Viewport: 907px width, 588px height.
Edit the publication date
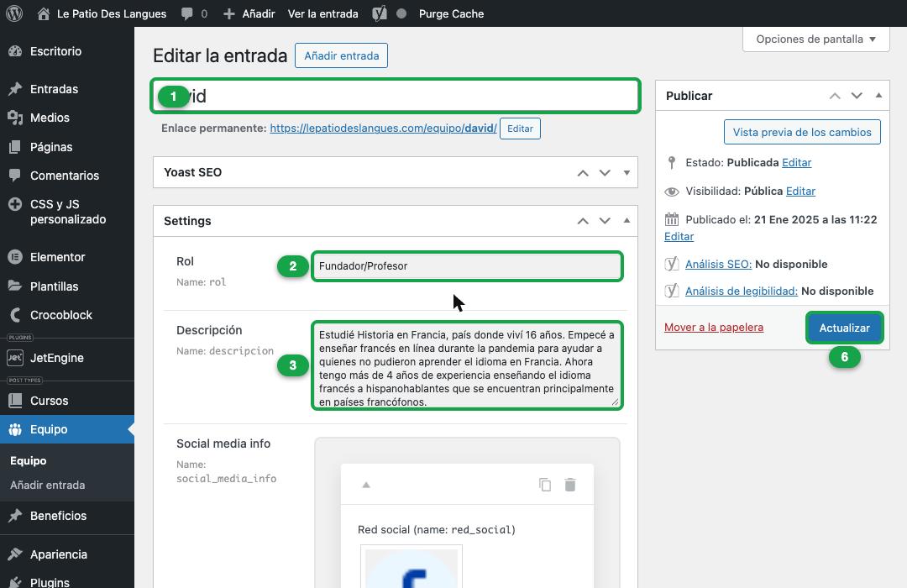pyautogui.click(x=679, y=236)
